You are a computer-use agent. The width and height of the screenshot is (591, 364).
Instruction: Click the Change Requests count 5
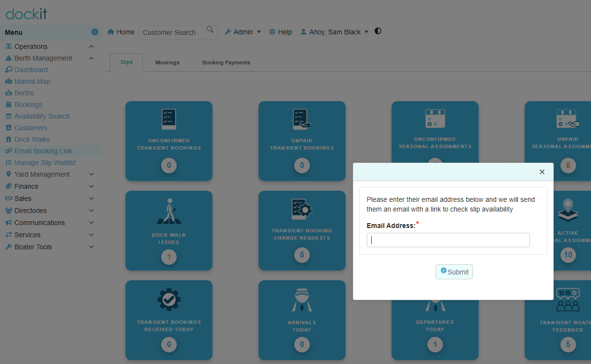tap(302, 255)
